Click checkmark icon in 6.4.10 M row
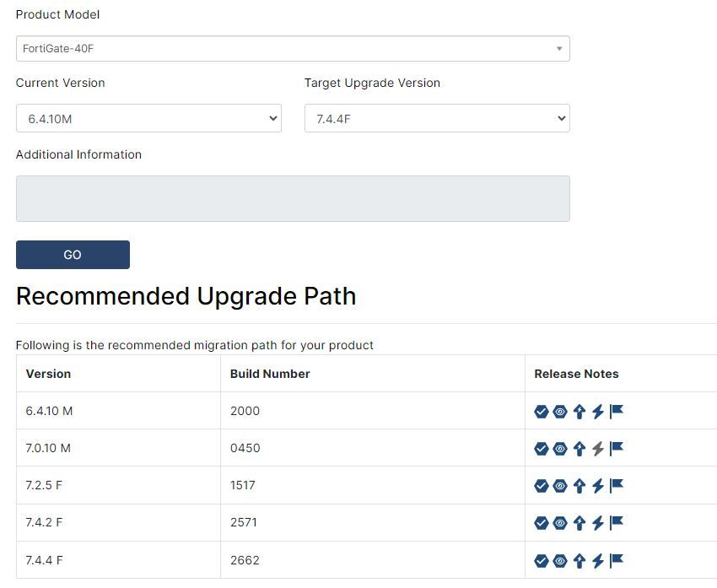 click(x=542, y=412)
